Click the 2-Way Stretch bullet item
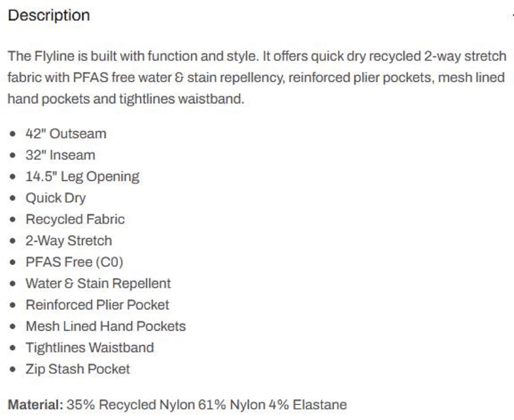514x420 pixels. pos(69,241)
